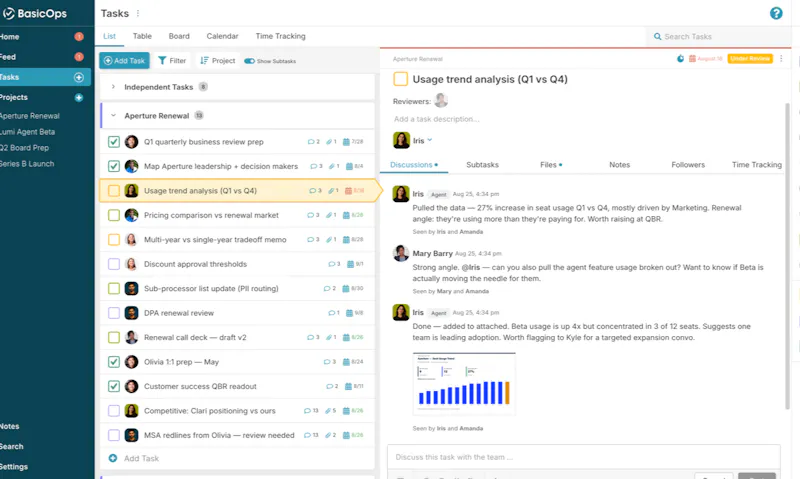Open the Subtasks tab in task detail

[x=482, y=165]
